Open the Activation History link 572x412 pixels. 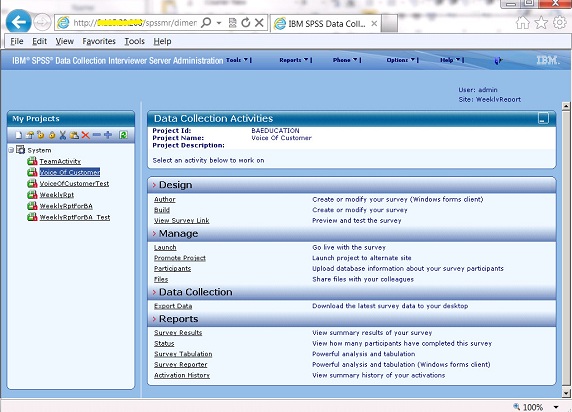tap(182, 376)
